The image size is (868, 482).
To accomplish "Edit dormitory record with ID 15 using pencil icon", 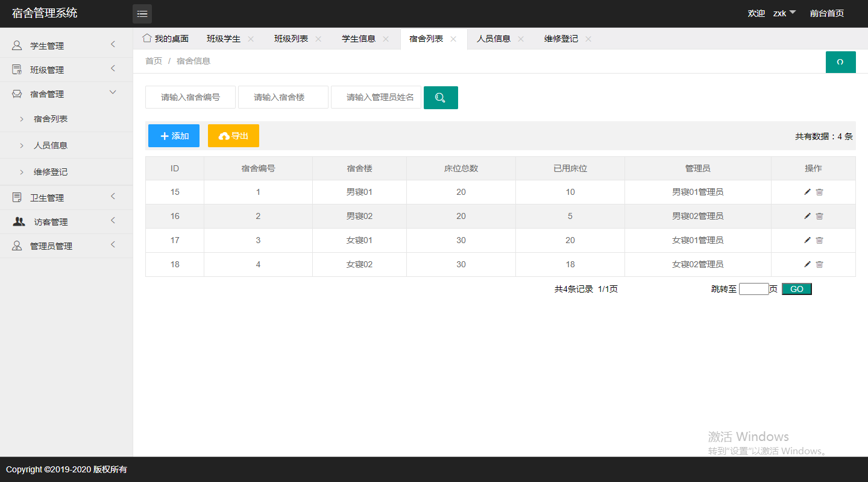I will coord(807,191).
